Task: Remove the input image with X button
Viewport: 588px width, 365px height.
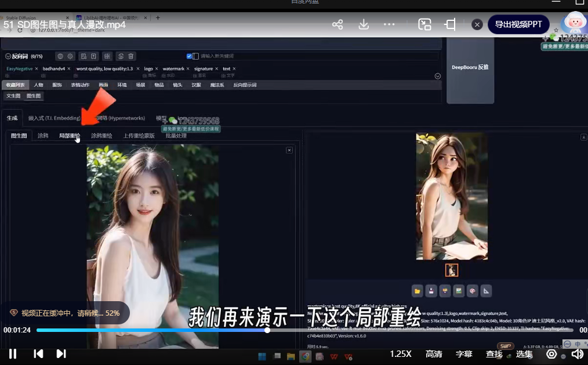Action: click(289, 150)
